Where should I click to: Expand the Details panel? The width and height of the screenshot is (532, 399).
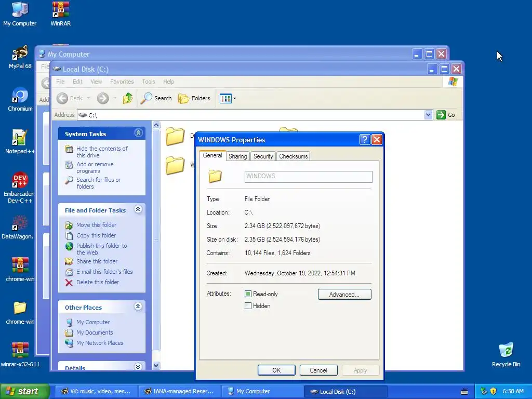pyautogui.click(x=138, y=367)
